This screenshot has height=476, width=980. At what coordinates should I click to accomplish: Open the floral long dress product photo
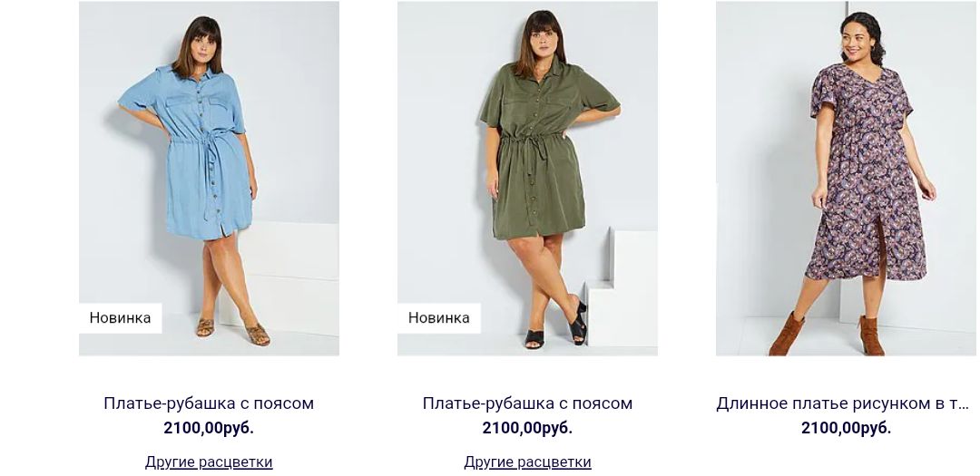click(x=846, y=179)
